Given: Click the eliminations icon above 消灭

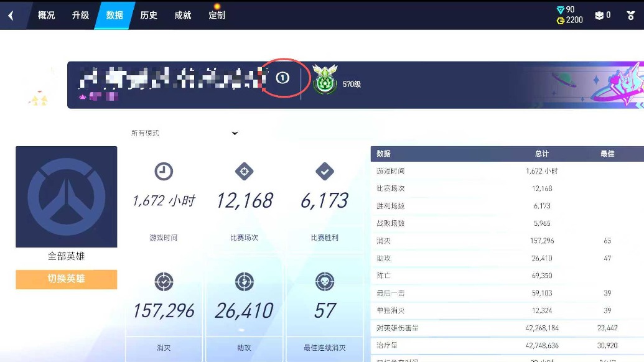Looking at the screenshot, I should pyautogui.click(x=163, y=281).
